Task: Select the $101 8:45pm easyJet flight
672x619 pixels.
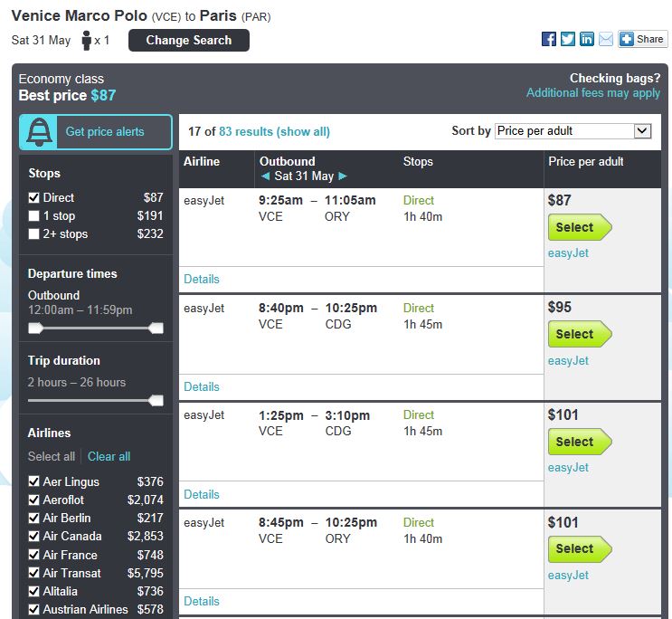Action: pos(580,548)
